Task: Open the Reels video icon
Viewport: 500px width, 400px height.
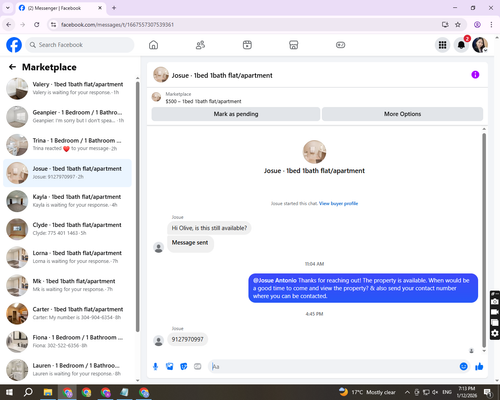Action: click(x=247, y=45)
